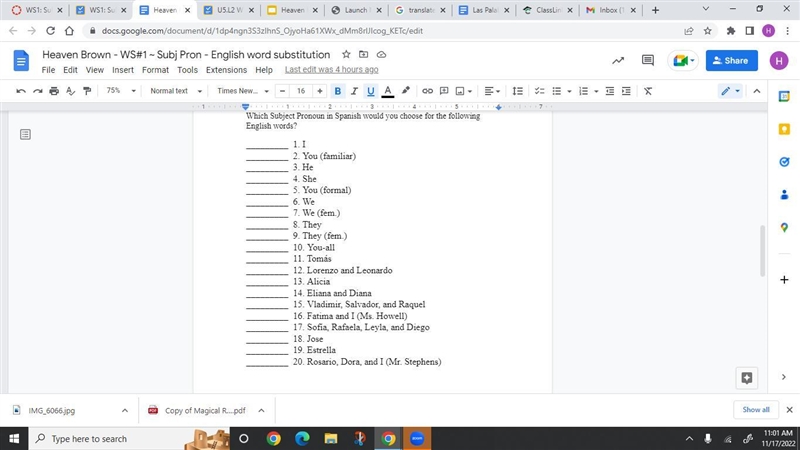Open the Times New Roman font dropdown
800x450 pixels.
click(x=242, y=91)
